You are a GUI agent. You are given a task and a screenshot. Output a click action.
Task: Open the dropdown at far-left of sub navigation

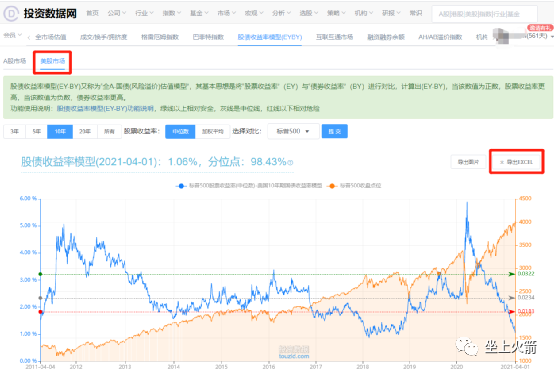(x=13, y=35)
